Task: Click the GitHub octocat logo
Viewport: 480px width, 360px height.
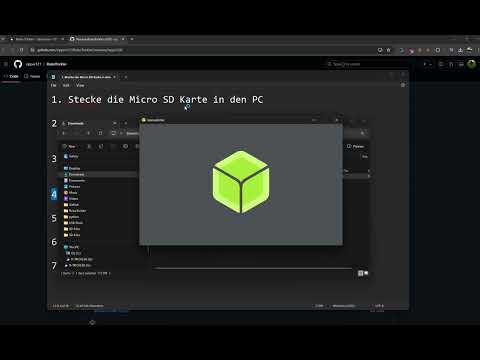Action: 18,64
